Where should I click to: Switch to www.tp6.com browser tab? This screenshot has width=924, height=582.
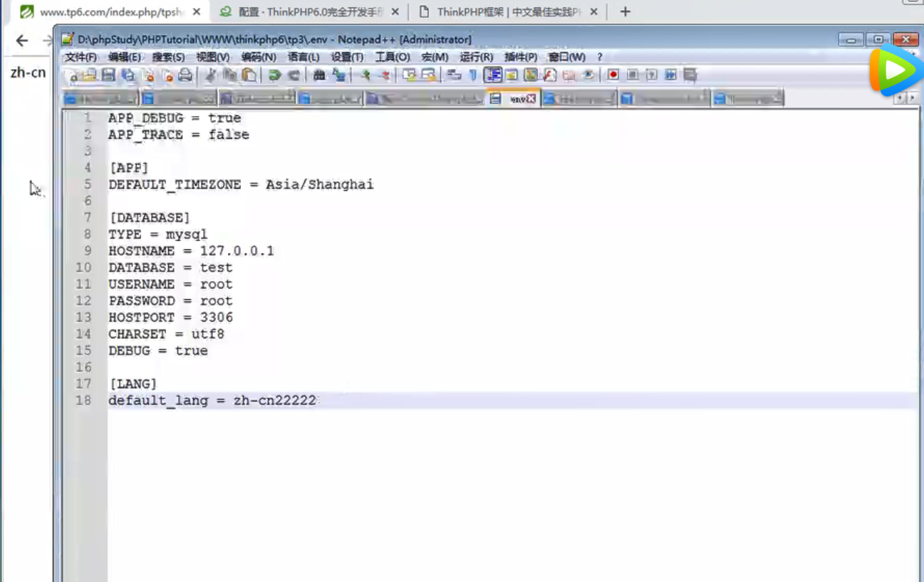tap(110, 12)
